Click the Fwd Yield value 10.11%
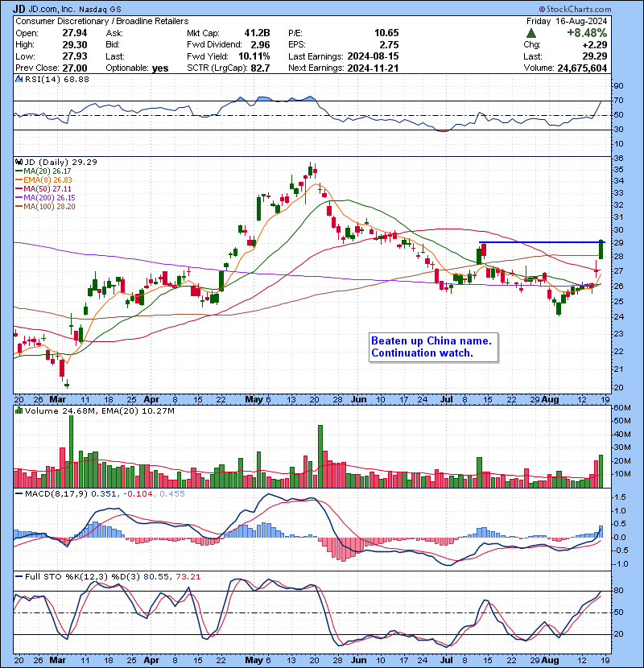Viewport: 644px width, 668px height. 254,56
